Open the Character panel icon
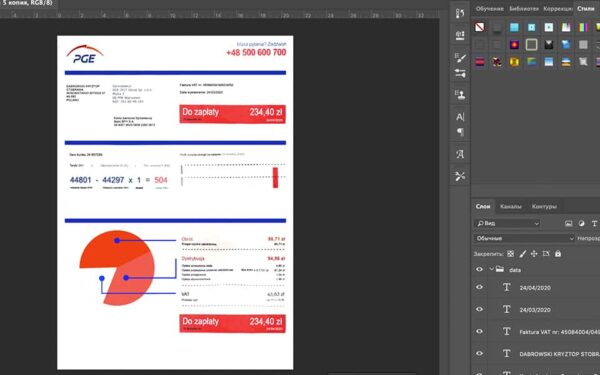 click(x=460, y=117)
